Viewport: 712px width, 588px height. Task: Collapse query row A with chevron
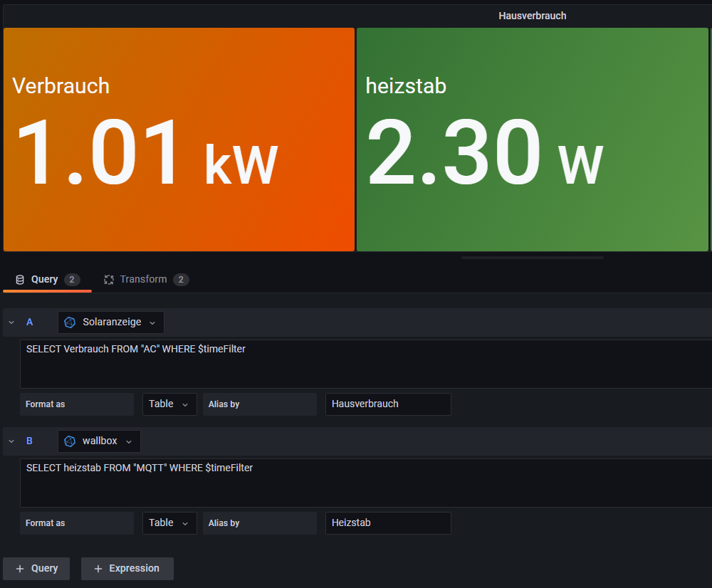pos(11,322)
